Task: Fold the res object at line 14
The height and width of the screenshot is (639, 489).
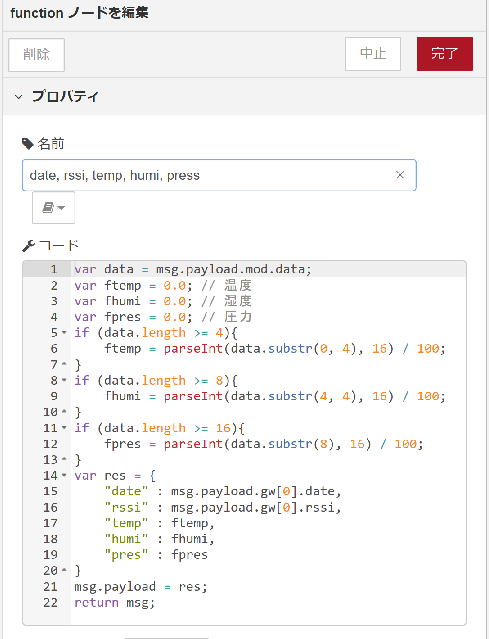Action: (x=64, y=476)
